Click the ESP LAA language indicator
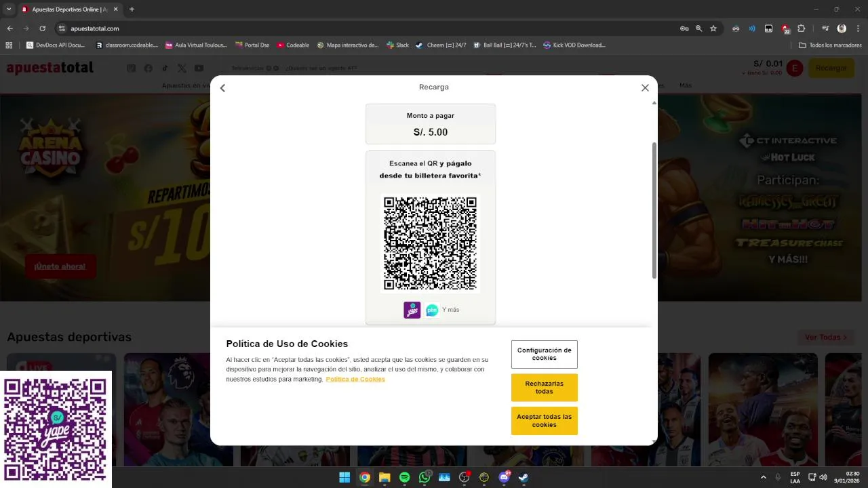 [x=795, y=477]
